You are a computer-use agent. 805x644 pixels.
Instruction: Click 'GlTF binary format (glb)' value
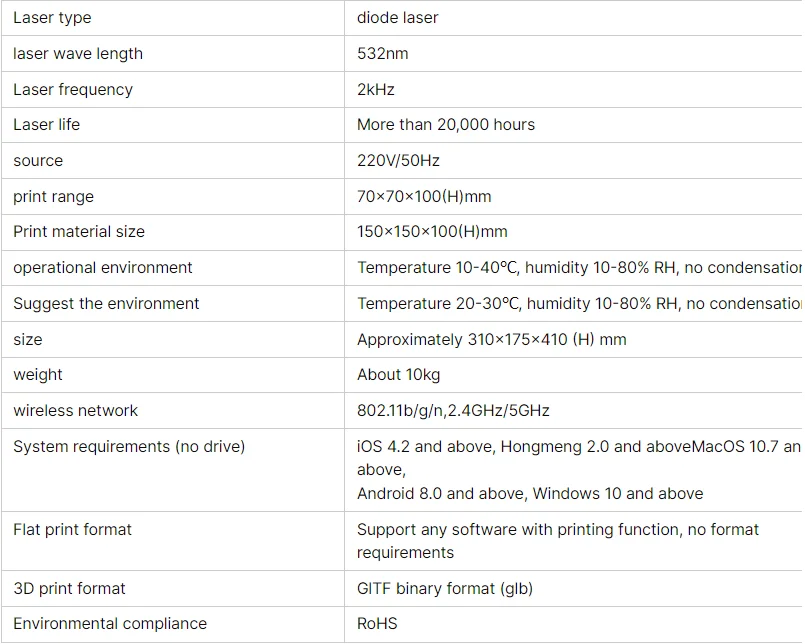(x=446, y=588)
